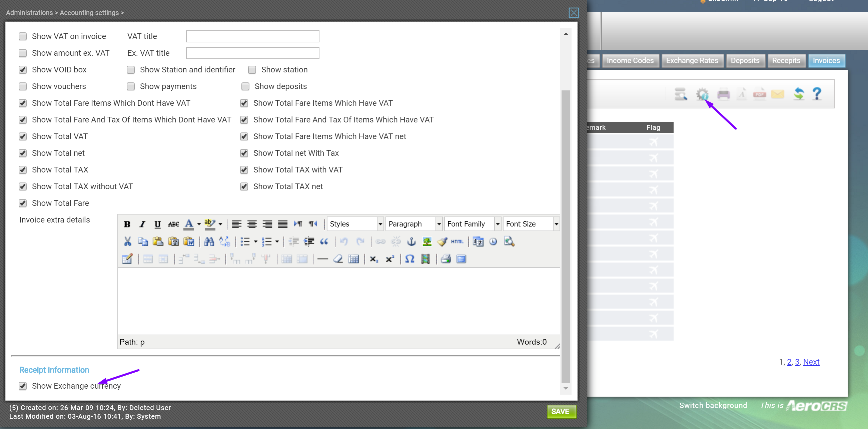Open the Deposits tab
The width and height of the screenshot is (868, 429).
tap(745, 61)
